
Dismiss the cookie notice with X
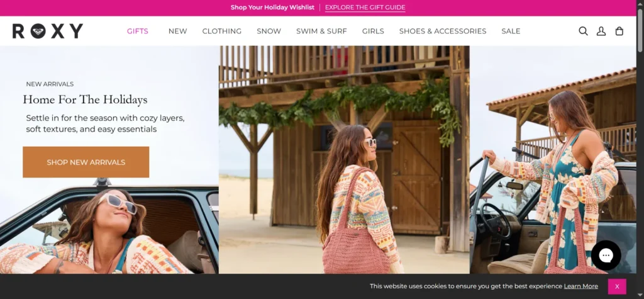[617, 286]
